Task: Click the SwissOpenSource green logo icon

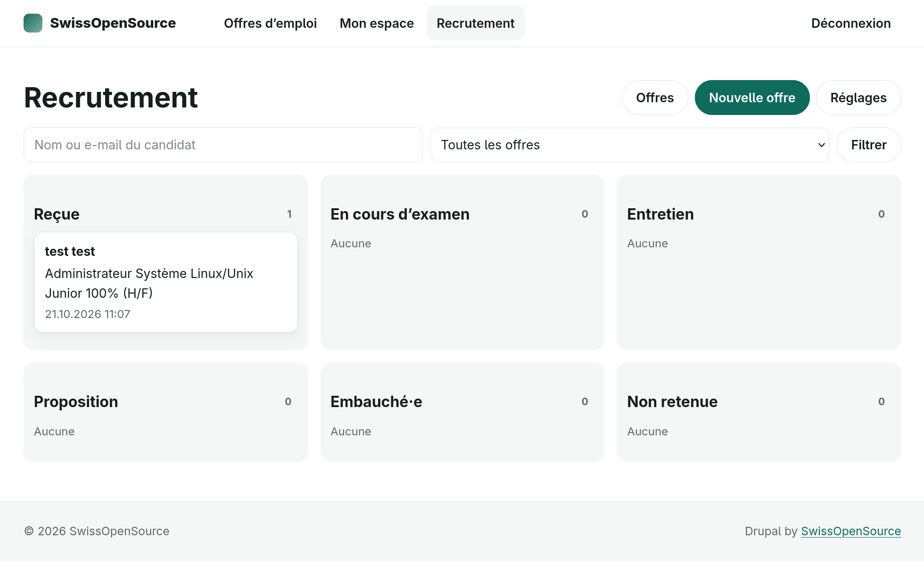Action: pyautogui.click(x=33, y=23)
